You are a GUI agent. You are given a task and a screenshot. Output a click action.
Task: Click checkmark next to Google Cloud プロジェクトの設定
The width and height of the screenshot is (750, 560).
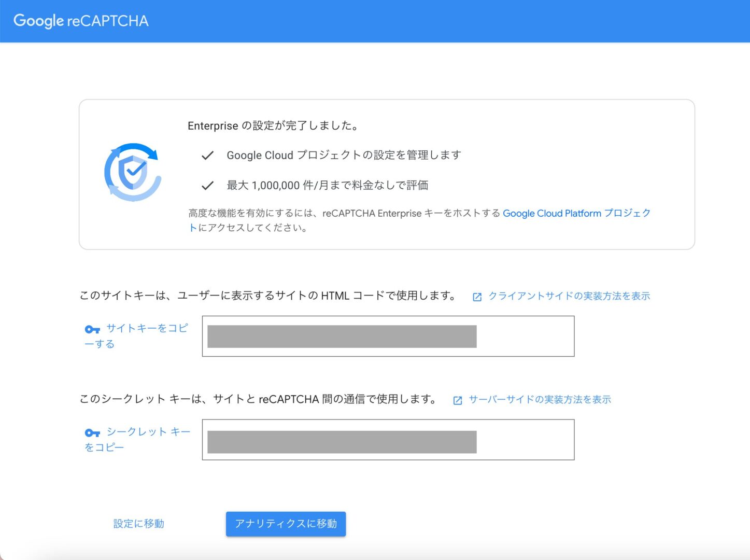207,155
